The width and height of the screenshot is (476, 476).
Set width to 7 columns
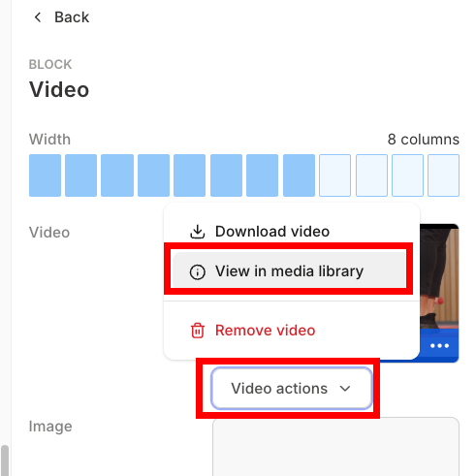click(263, 175)
